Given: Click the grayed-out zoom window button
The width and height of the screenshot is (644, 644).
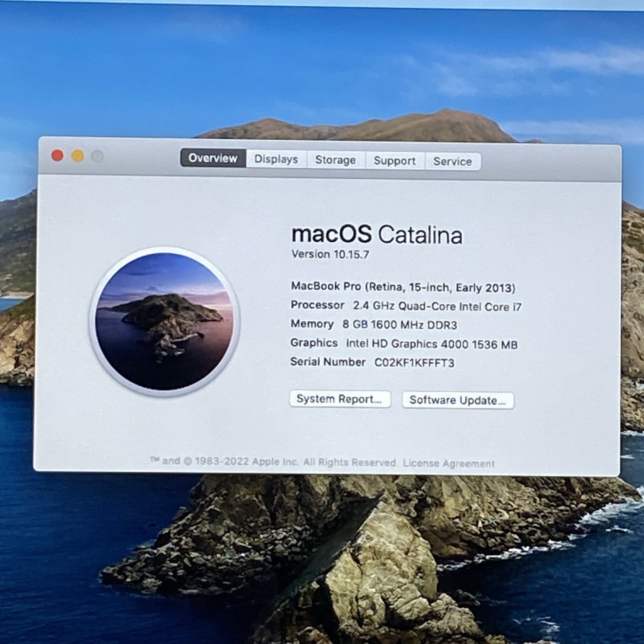Looking at the screenshot, I should [97, 156].
